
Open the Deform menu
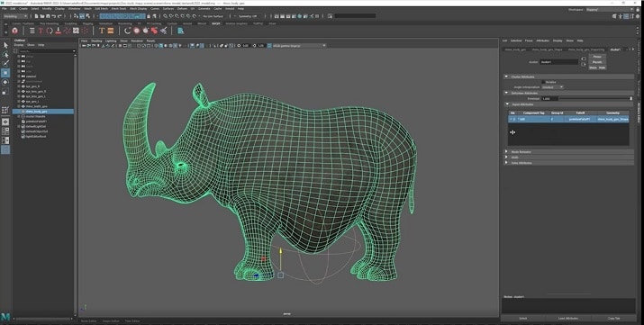[182, 8]
